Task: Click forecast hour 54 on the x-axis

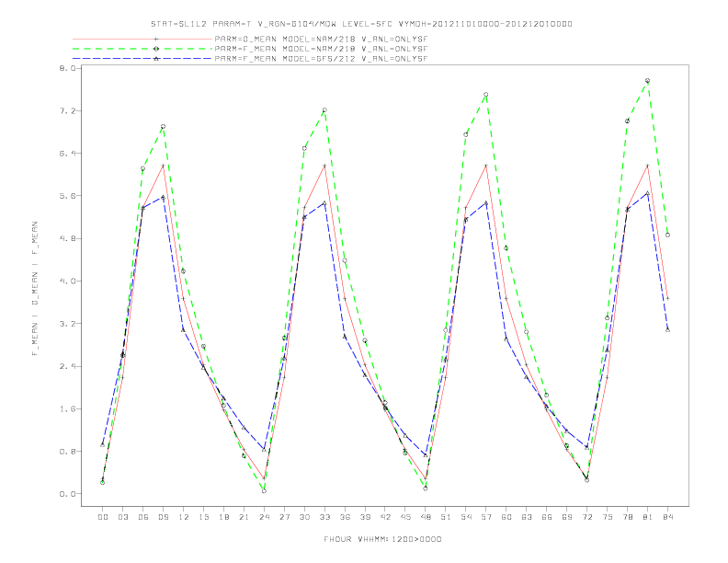Action: (466, 517)
